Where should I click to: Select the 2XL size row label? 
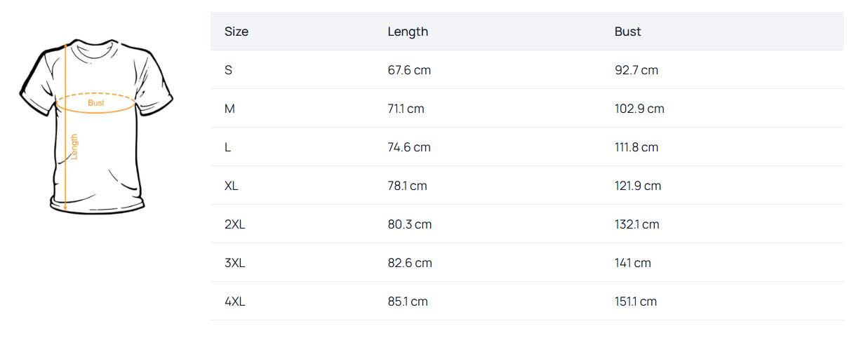pos(234,224)
